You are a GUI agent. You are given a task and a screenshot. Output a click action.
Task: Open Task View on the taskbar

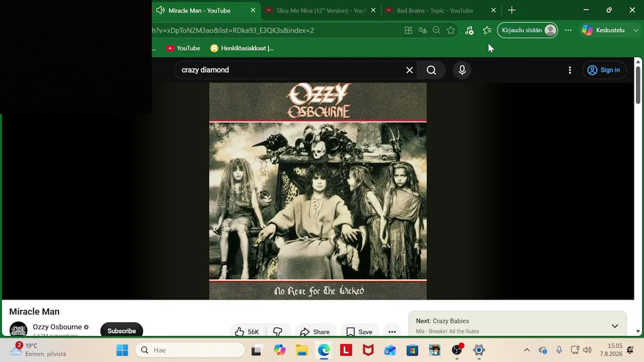point(256,350)
